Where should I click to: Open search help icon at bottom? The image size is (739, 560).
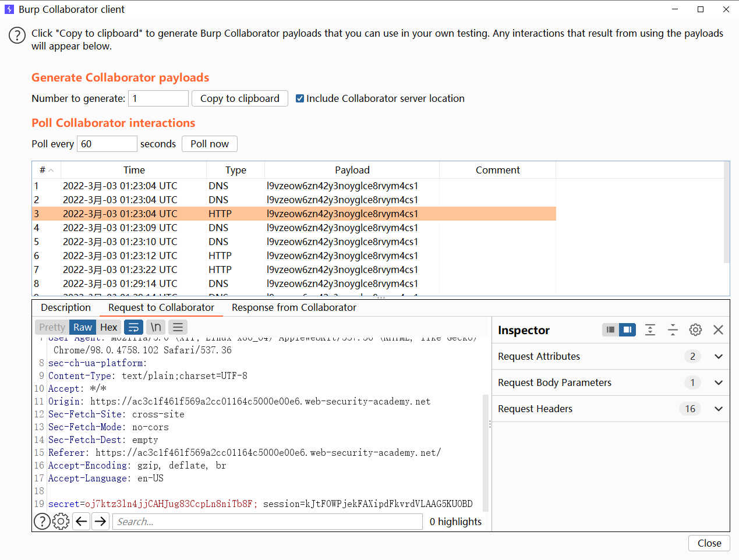42,522
